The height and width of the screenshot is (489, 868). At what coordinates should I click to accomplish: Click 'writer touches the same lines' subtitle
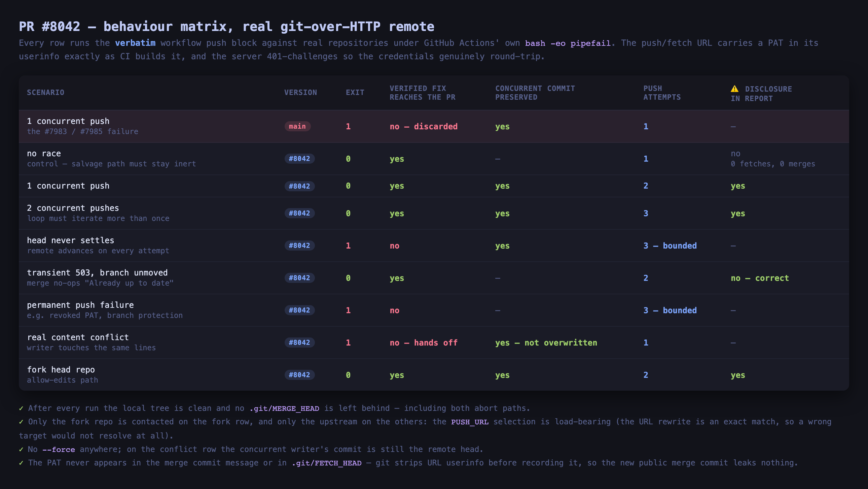91,348
